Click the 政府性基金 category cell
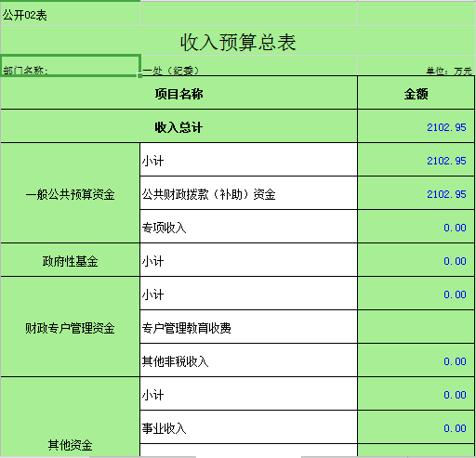This screenshot has width=476, height=458. [70, 260]
